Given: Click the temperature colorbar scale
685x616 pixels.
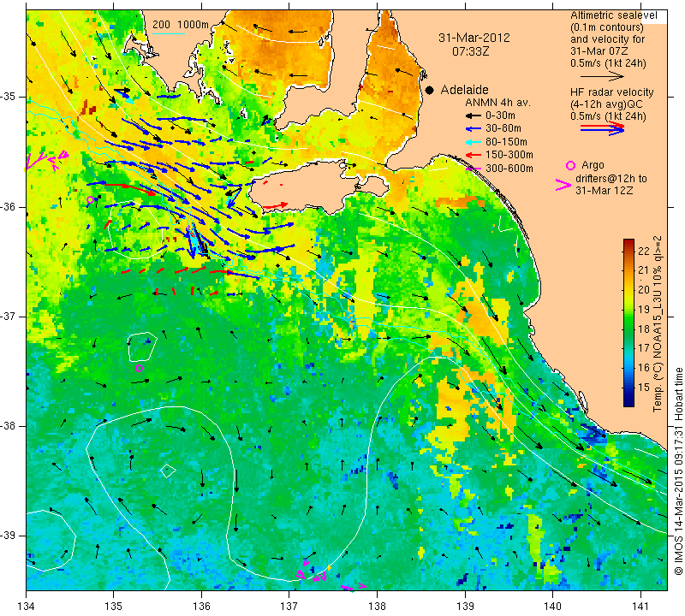Looking at the screenshot, I should (x=628, y=323).
